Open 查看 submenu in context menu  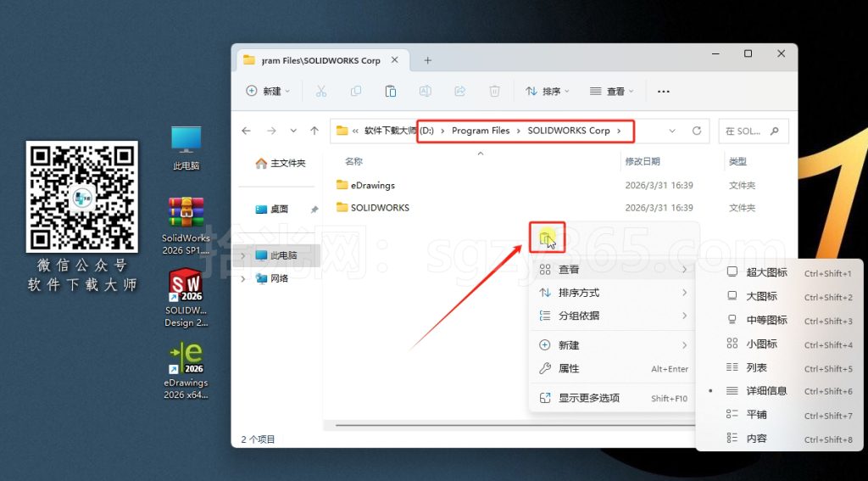point(614,269)
